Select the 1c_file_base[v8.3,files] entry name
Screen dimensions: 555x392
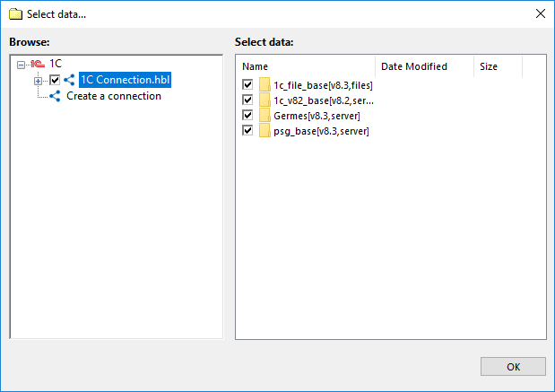(323, 85)
